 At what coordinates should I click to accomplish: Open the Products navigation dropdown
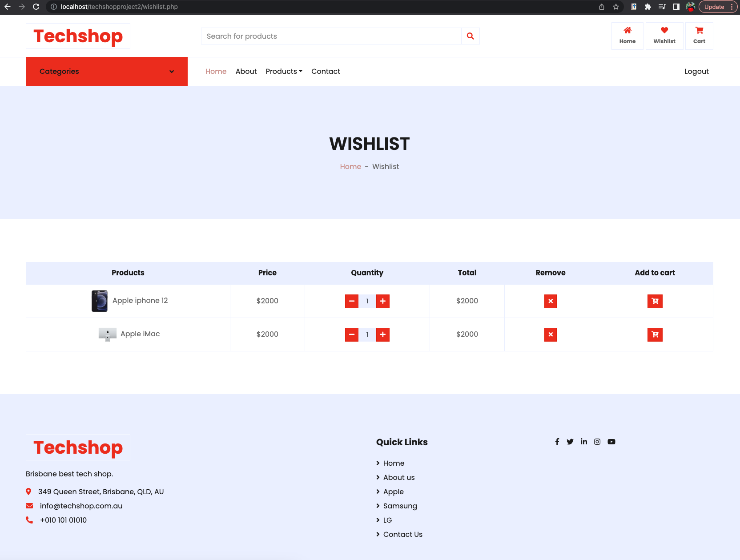pyautogui.click(x=284, y=71)
